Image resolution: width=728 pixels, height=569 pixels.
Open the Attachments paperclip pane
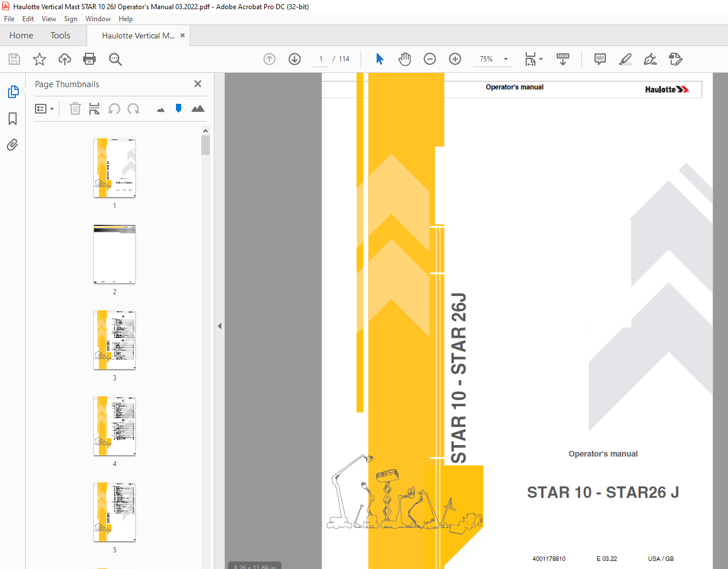[13, 145]
